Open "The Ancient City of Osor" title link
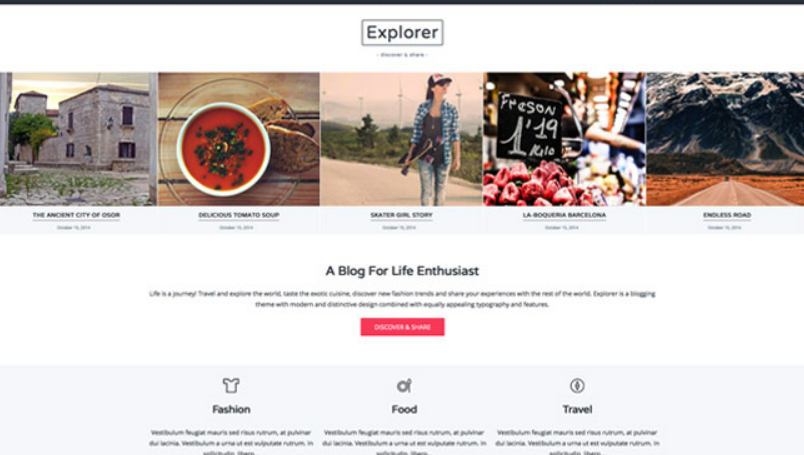804x455 pixels. click(76, 215)
